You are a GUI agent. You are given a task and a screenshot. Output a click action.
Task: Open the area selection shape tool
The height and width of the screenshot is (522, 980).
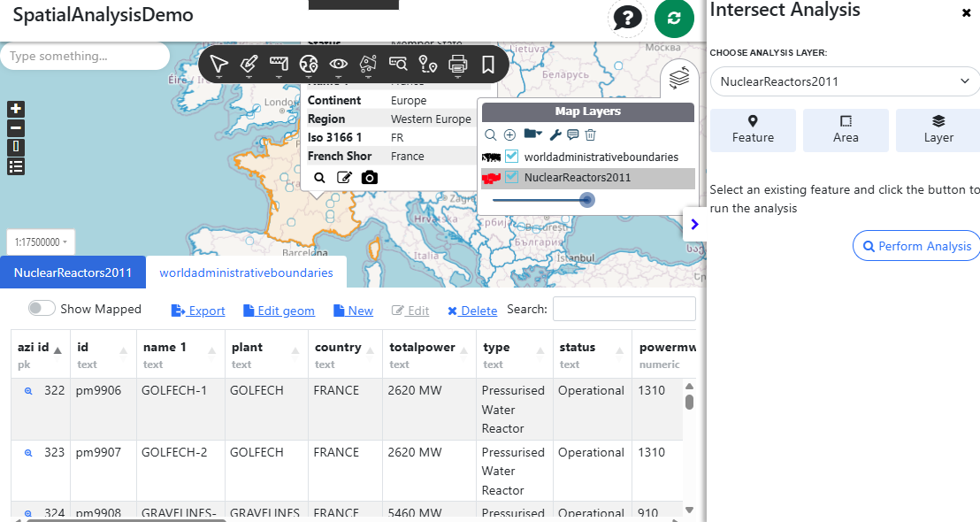pos(368,64)
